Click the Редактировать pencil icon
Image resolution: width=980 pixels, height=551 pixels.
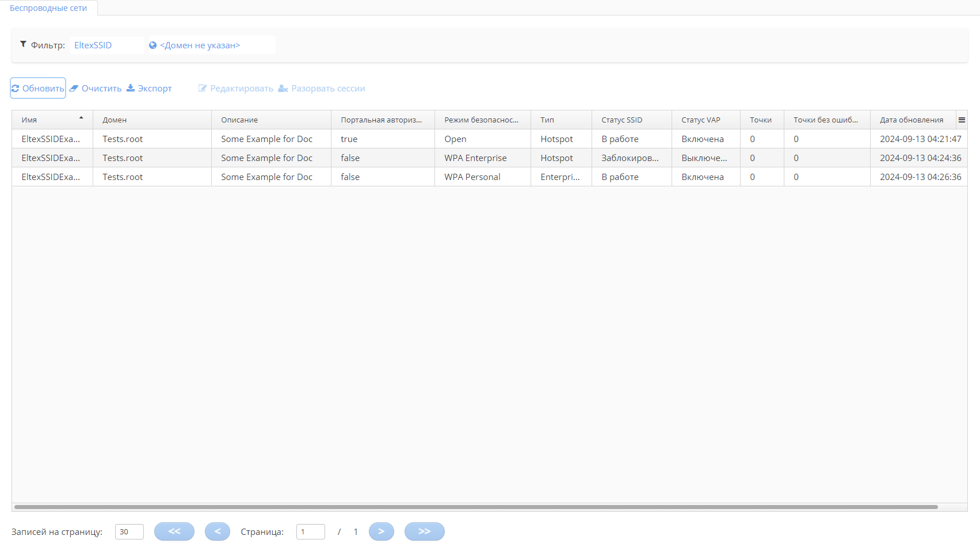click(x=203, y=88)
